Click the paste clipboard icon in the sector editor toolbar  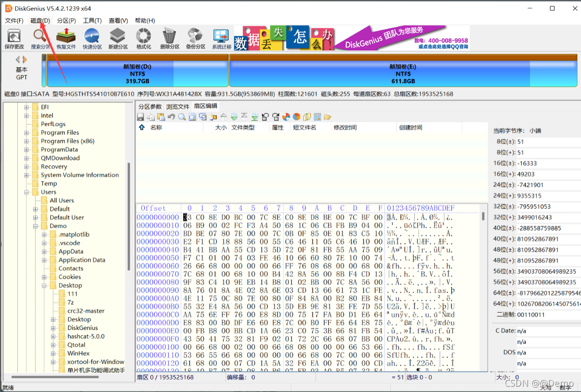[x=161, y=117]
